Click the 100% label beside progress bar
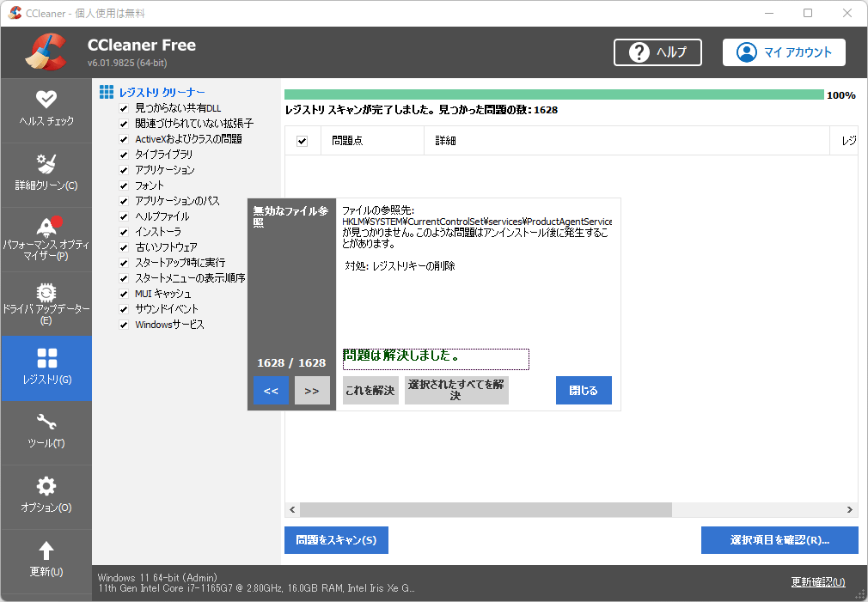This screenshot has width=868, height=602. coord(841,95)
